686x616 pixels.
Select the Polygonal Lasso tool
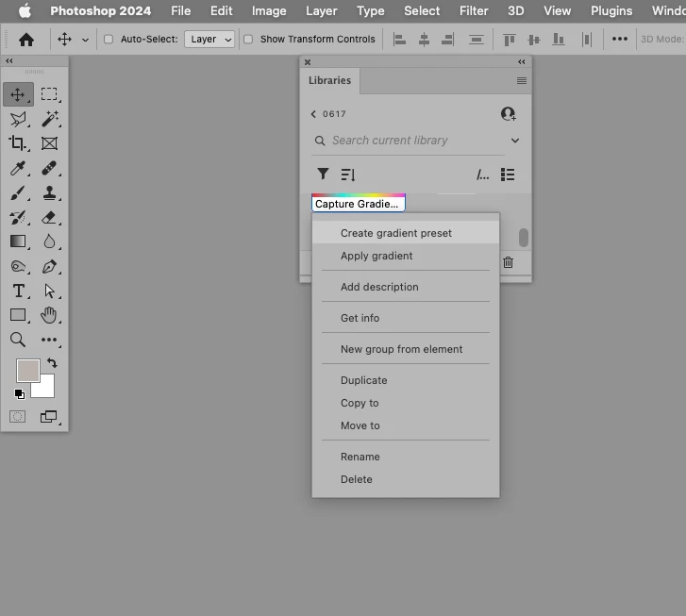[18, 119]
